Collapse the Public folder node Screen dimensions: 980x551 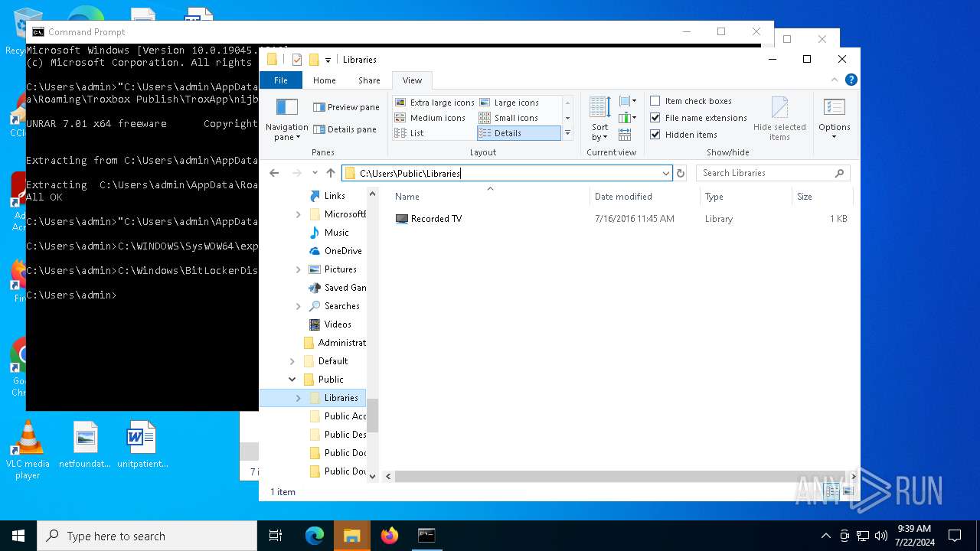coord(292,380)
